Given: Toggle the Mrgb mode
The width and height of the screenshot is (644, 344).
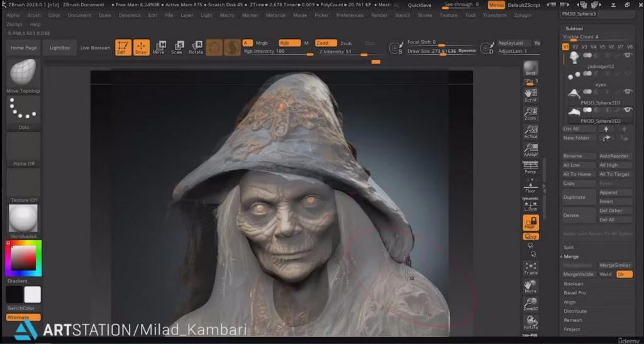Looking at the screenshot, I should [x=262, y=43].
